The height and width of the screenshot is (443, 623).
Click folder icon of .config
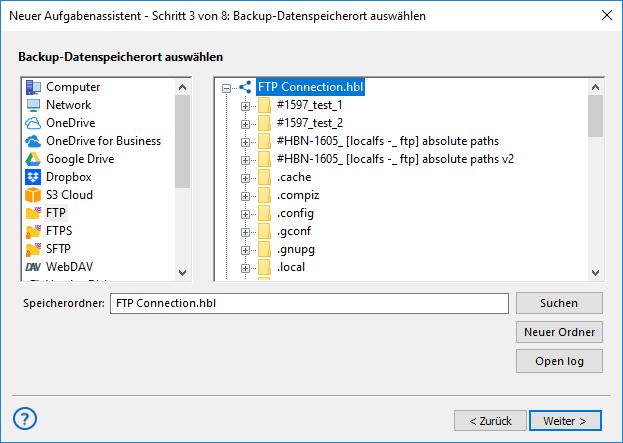(264, 213)
